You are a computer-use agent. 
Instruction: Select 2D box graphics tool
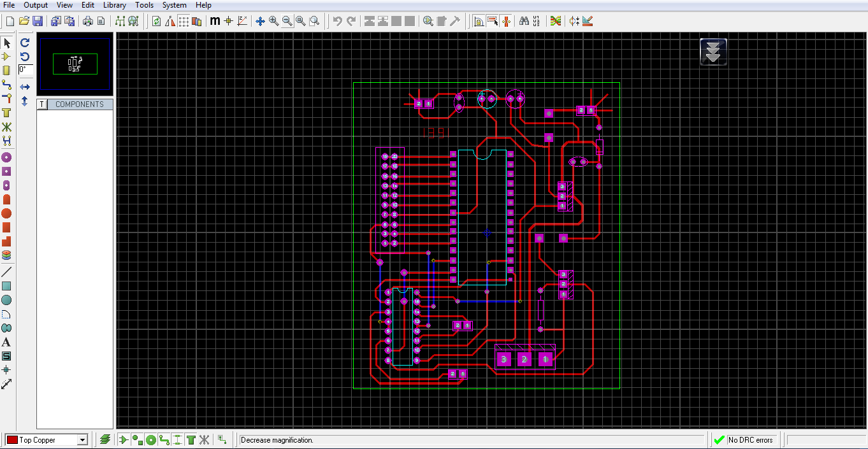(7, 286)
